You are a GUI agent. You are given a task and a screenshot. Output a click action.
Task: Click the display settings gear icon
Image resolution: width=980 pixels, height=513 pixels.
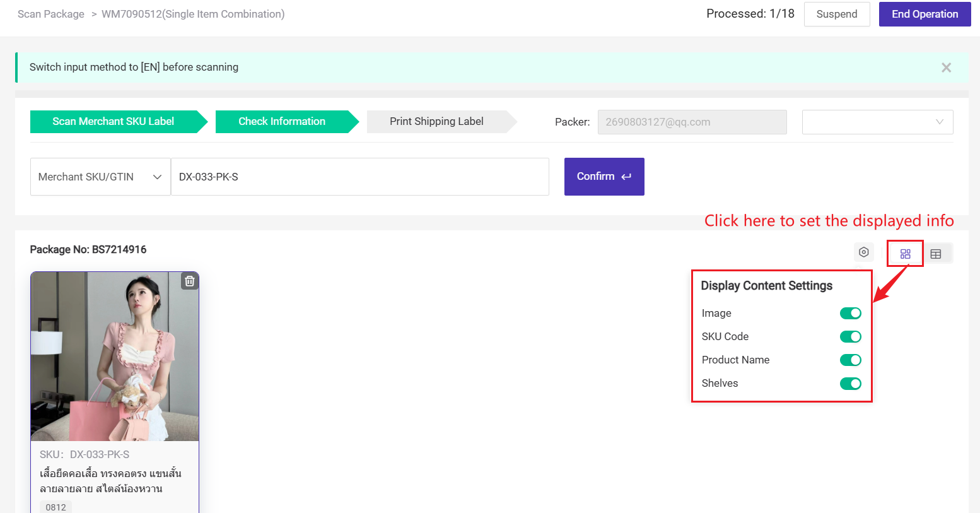point(864,252)
